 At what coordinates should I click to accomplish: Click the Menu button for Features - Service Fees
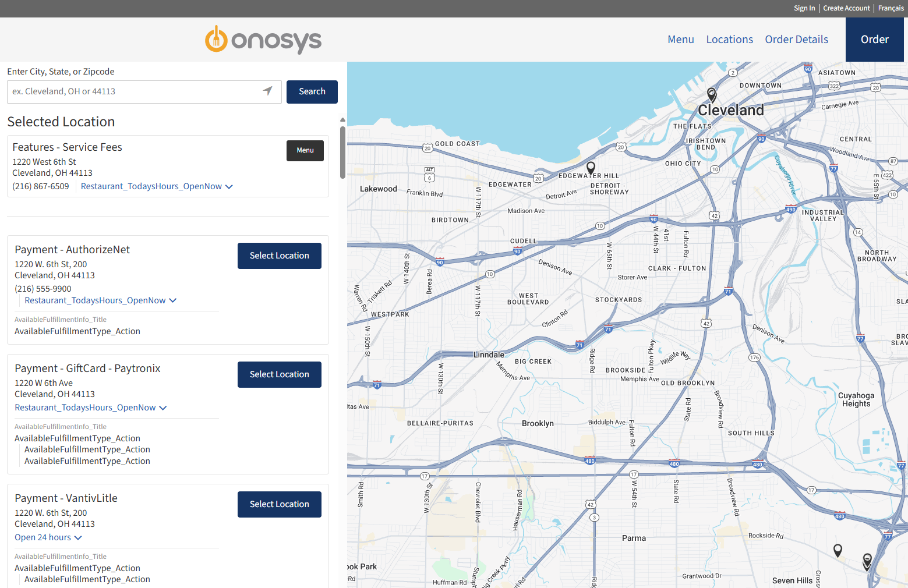305,150
